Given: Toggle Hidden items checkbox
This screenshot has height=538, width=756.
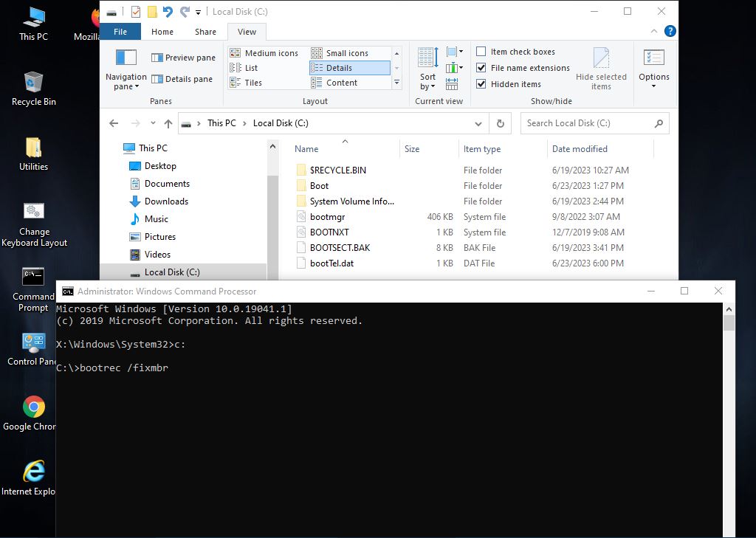Looking at the screenshot, I should tap(481, 84).
